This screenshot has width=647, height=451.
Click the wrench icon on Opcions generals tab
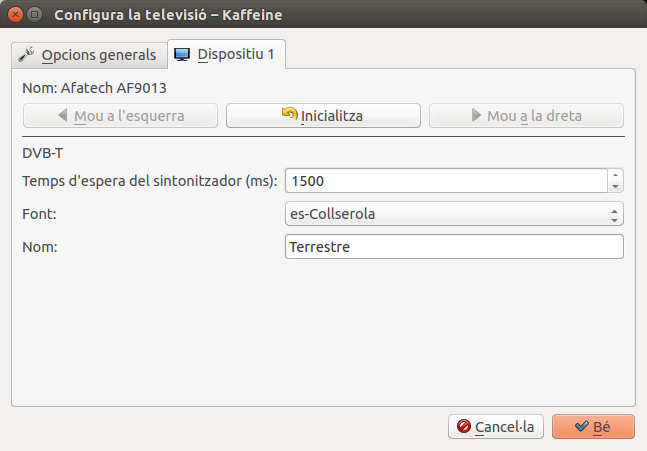(x=27, y=54)
